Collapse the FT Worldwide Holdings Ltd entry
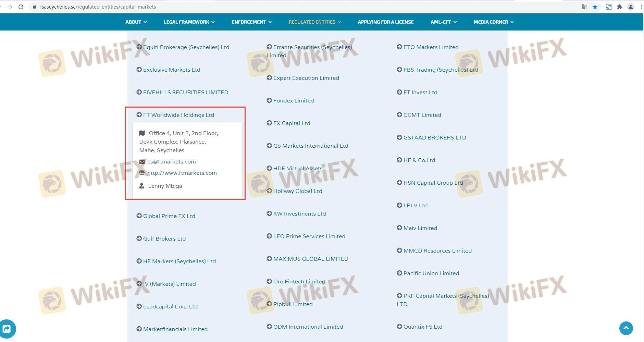 178,115
